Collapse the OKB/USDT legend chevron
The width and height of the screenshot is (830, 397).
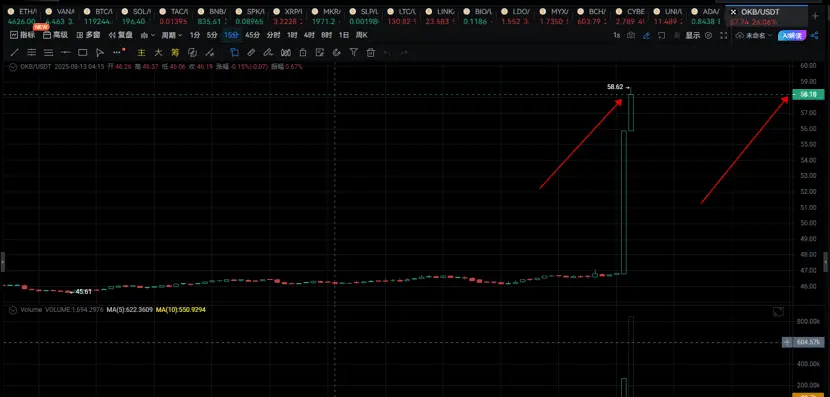point(13,67)
